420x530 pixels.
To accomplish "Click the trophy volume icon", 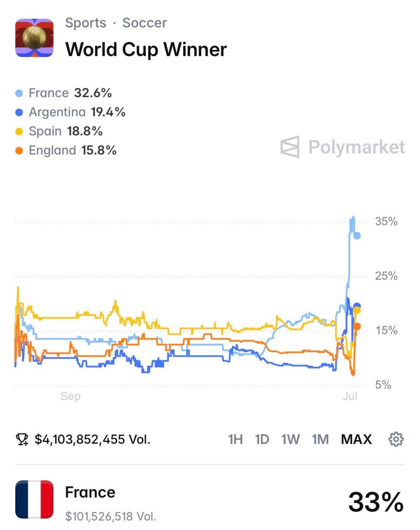I will 22,439.
